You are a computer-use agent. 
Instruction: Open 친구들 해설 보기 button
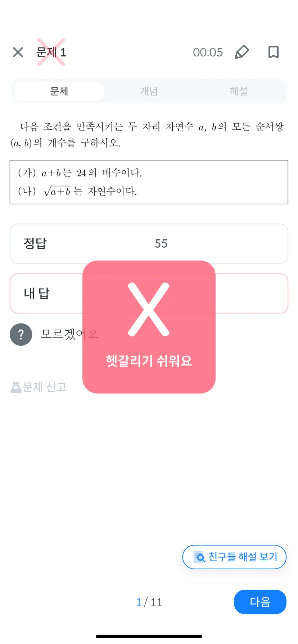[x=234, y=557]
